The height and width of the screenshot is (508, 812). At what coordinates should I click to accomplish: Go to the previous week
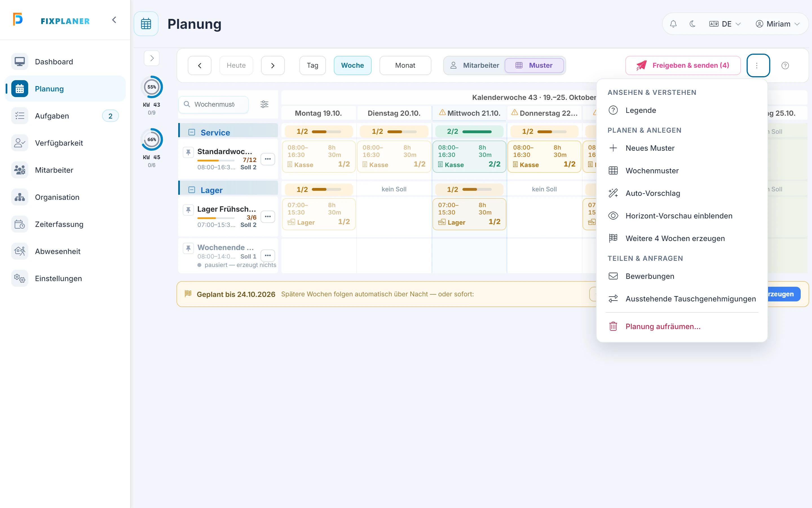pos(200,65)
